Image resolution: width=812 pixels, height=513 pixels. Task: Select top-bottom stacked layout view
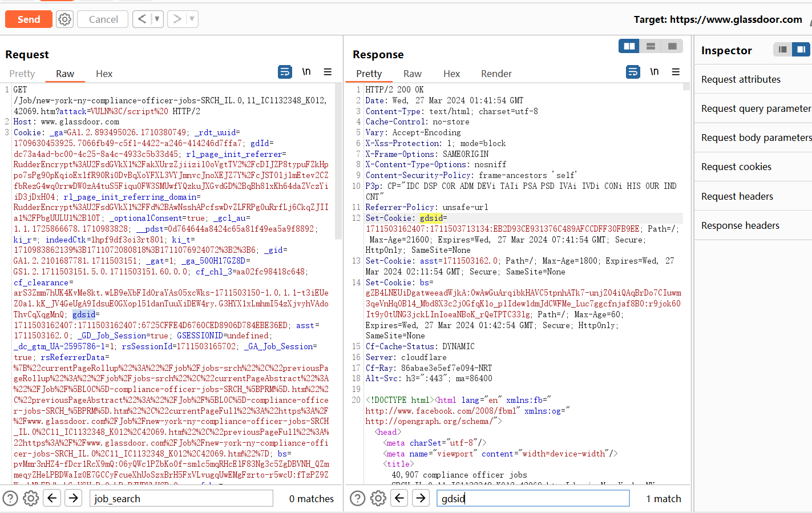click(x=651, y=46)
